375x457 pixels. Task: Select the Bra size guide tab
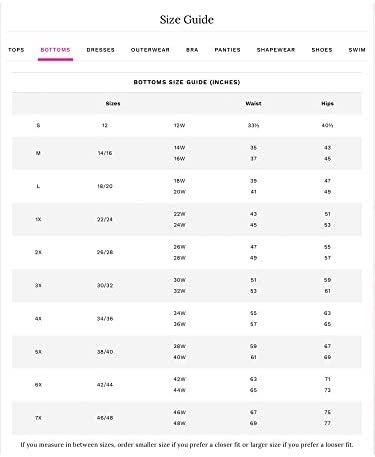[x=192, y=50]
